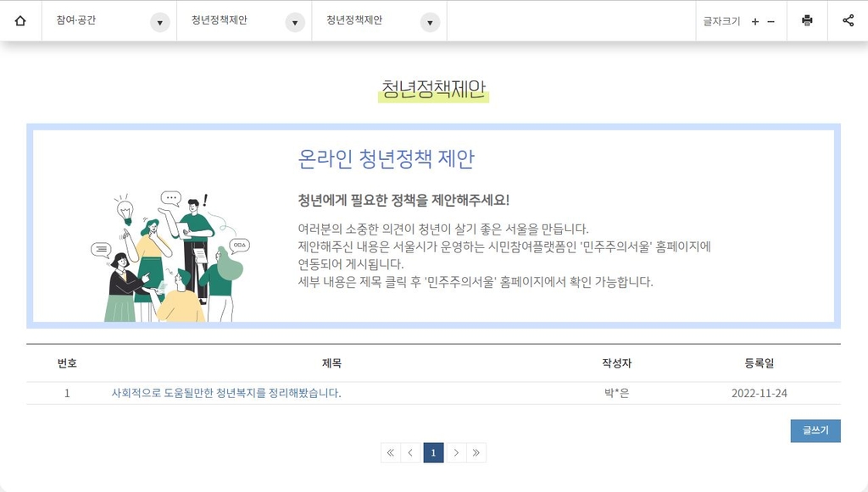The width and height of the screenshot is (868, 492).
Task: Open the 참여·공간 menu item
Action: pos(76,20)
